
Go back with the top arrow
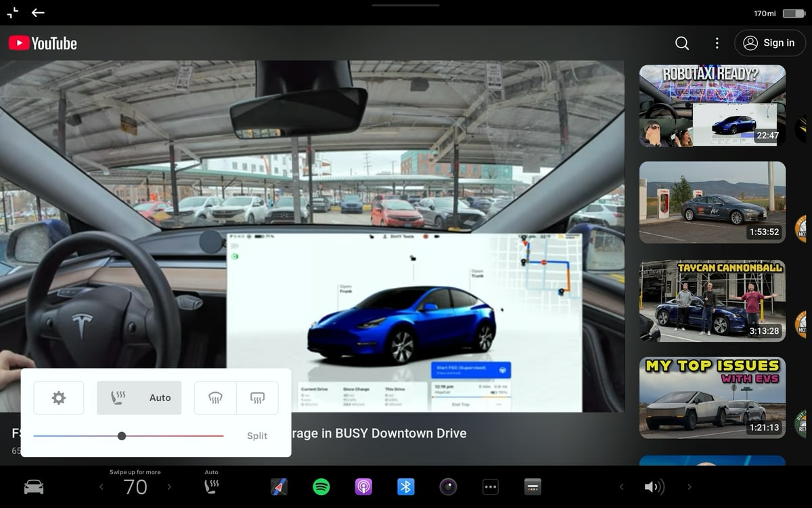[x=37, y=12]
